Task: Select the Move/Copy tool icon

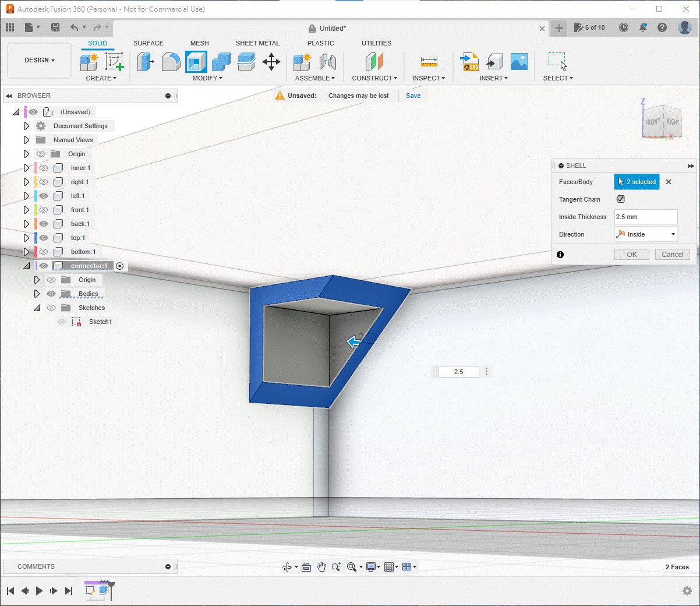Action: [271, 61]
